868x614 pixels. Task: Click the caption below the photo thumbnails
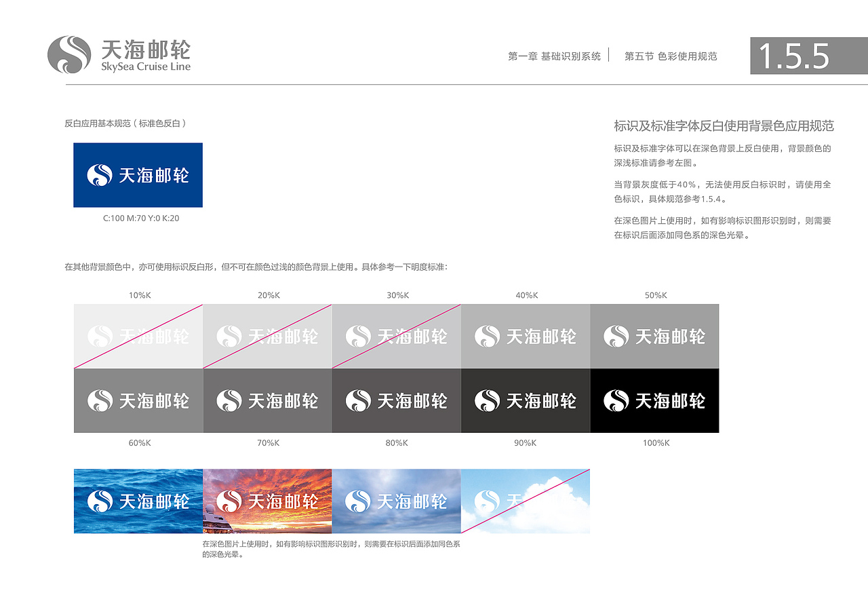[x=332, y=549]
